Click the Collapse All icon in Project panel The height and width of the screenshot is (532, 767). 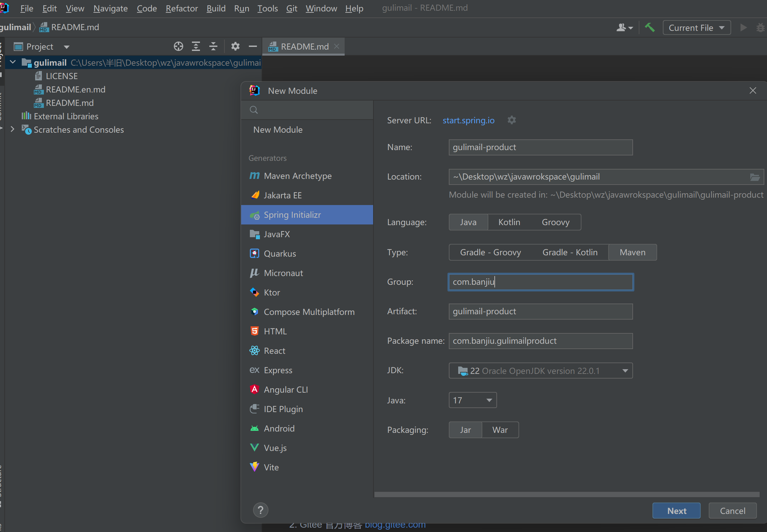(x=213, y=46)
